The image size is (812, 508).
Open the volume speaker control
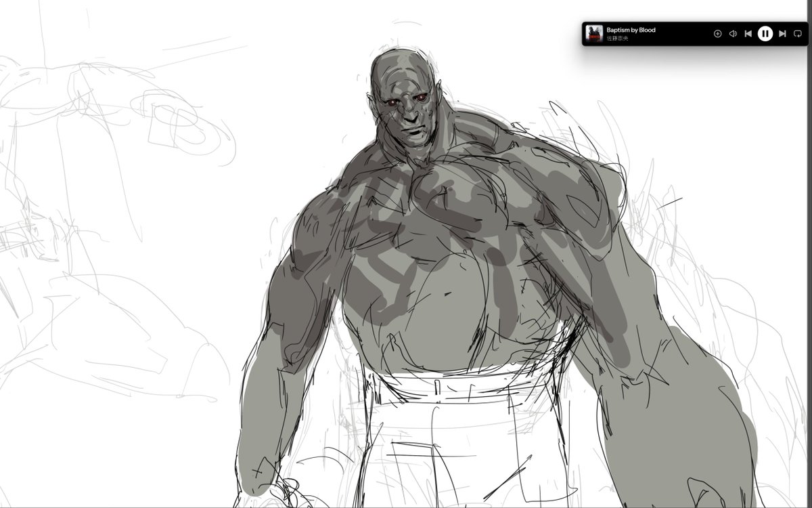733,33
